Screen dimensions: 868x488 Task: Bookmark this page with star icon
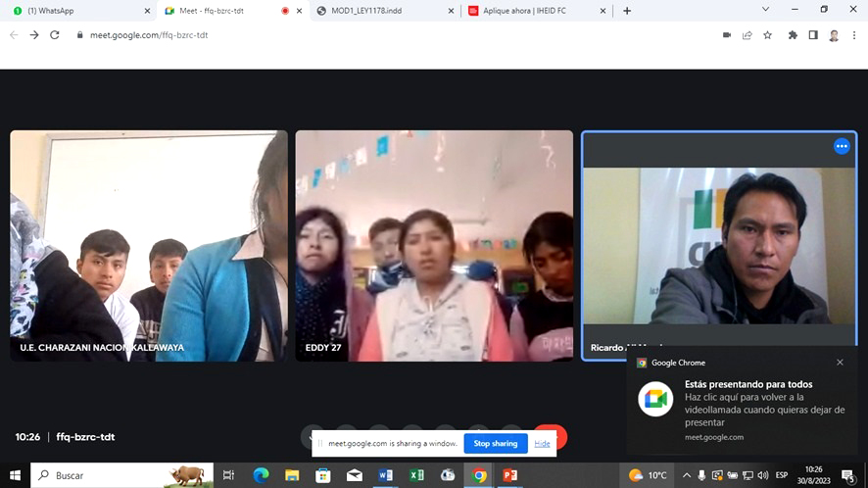click(768, 35)
